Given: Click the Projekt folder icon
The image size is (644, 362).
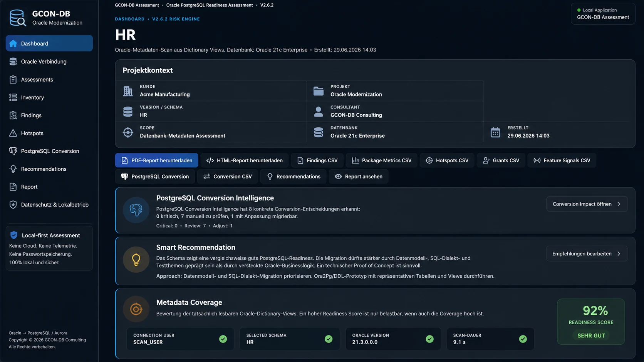Looking at the screenshot, I should pyautogui.click(x=319, y=91).
